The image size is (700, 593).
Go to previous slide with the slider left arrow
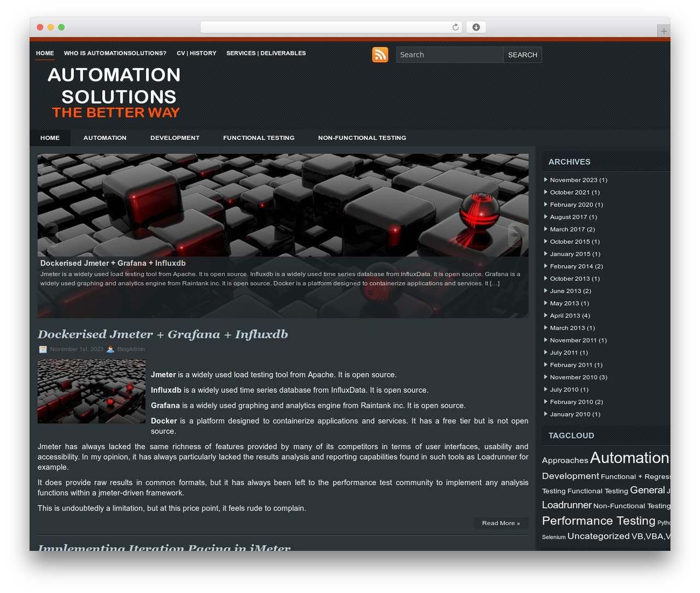click(49, 235)
